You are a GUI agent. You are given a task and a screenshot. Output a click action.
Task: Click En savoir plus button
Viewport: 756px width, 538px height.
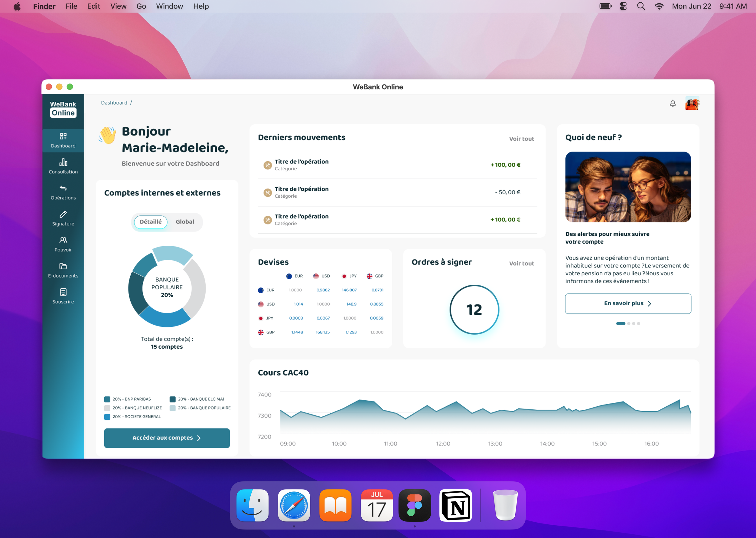pos(627,303)
